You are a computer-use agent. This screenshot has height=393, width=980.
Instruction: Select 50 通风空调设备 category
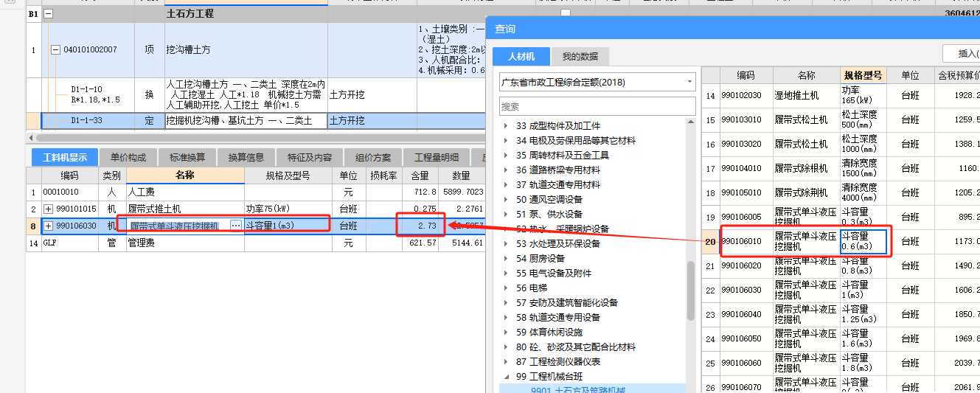tap(549, 199)
